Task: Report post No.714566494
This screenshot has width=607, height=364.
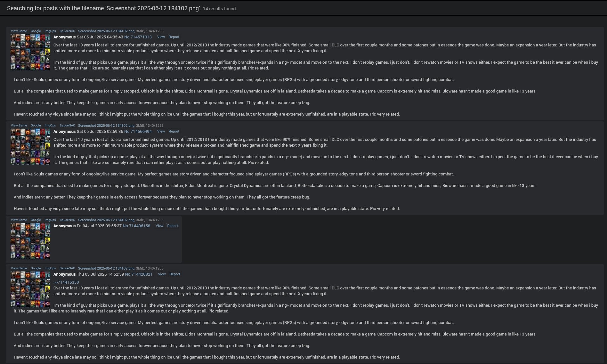Action: coord(174,132)
